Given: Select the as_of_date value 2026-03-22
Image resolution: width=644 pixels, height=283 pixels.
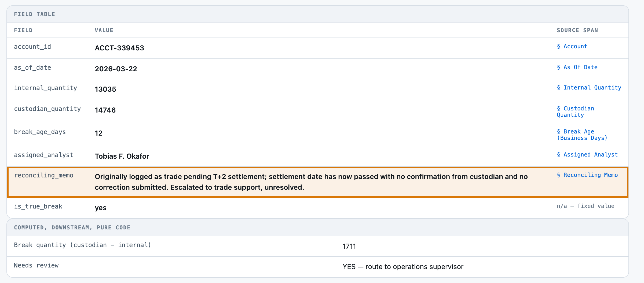Looking at the screenshot, I should tap(116, 69).
